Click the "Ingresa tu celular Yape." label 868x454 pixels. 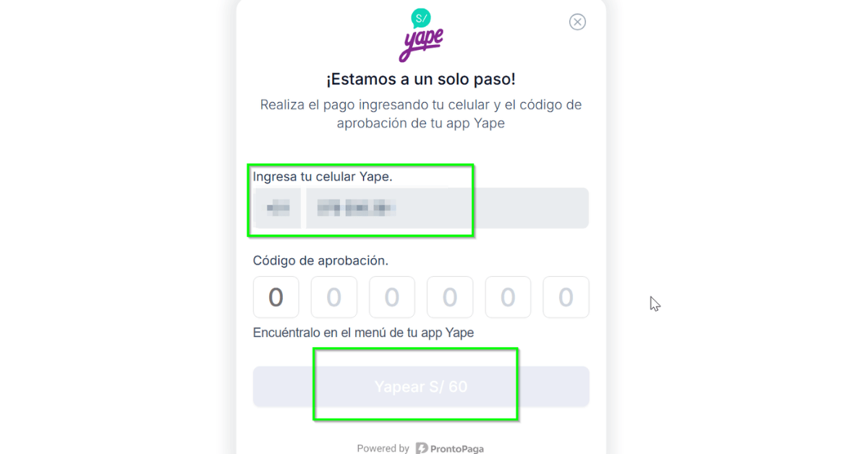tap(323, 176)
